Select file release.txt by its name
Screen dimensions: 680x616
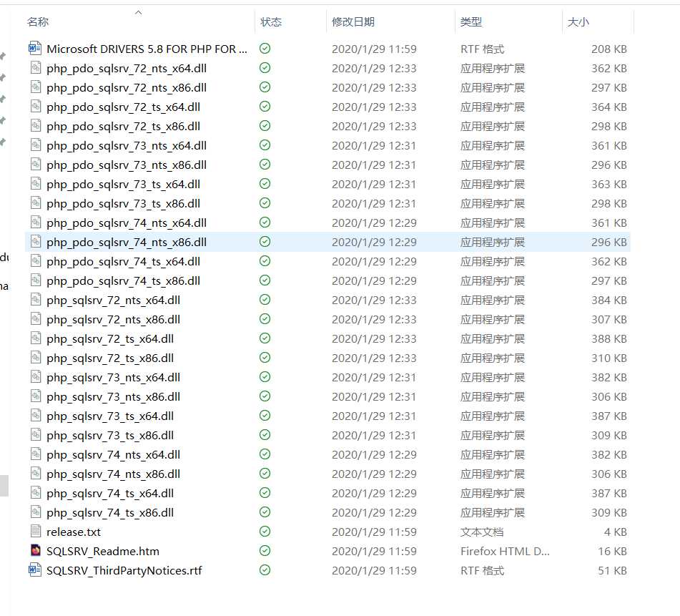(73, 532)
